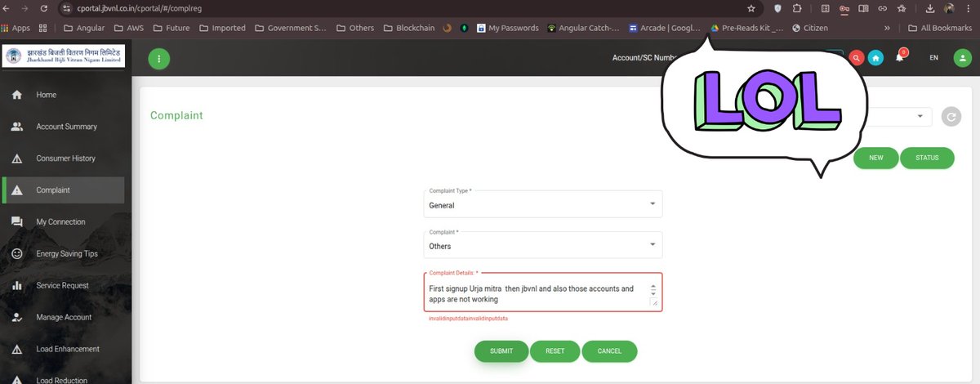Click the tab groups grid icon

(43, 28)
